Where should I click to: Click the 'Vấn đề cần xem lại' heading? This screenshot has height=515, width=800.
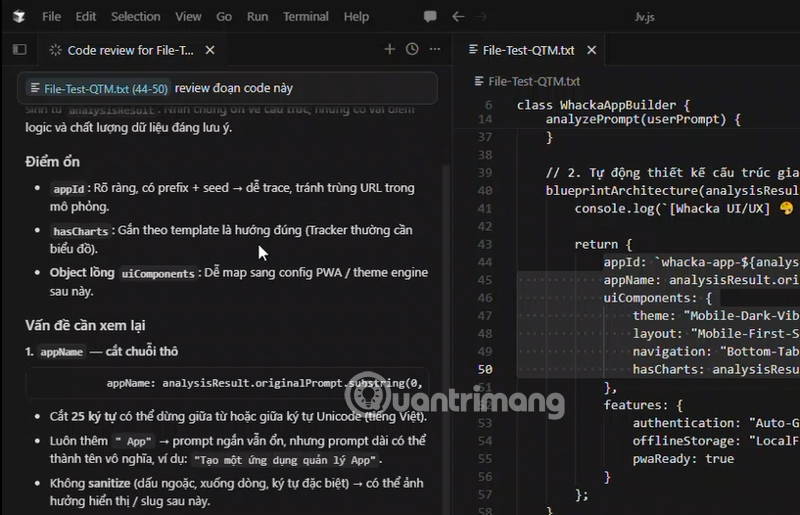pyautogui.click(x=85, y=325)
